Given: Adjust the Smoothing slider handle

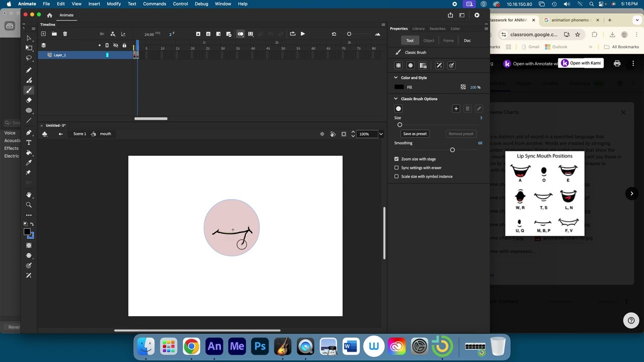Looking at the screenshot, I should 452,150.
